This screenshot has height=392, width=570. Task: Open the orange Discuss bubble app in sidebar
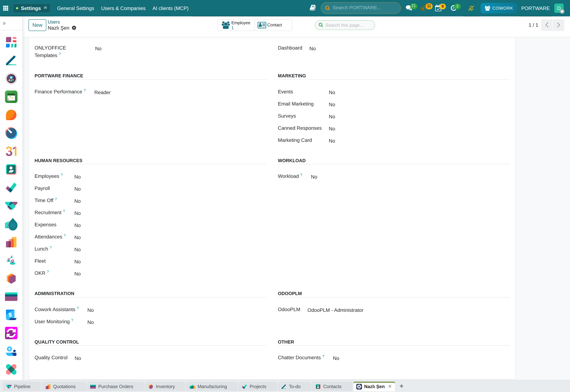pos(11,115)
